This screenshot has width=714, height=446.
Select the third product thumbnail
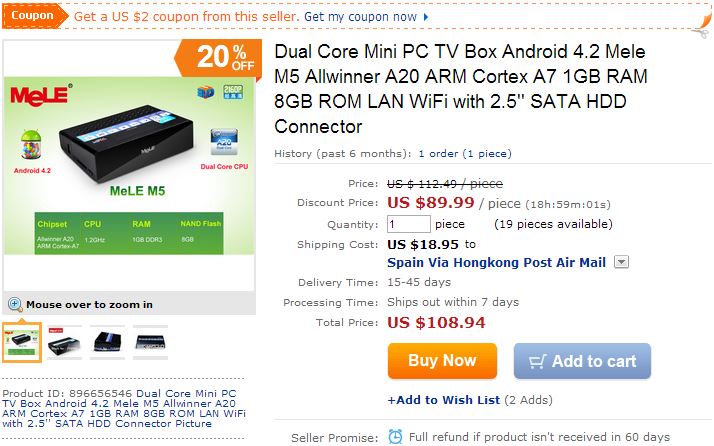point(108,341)
